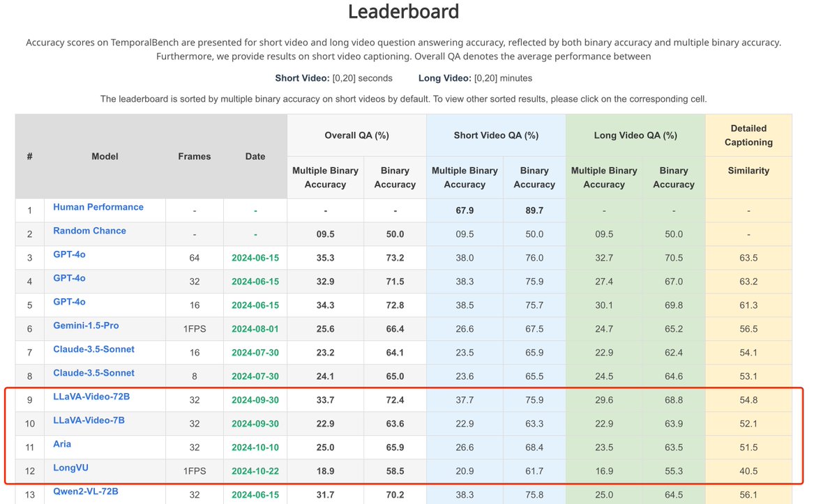Select the 52.1 similarity value for LLaVA-Video-7B
The width and height of the screenshot is (837, 504).
(x=748, y=424)
